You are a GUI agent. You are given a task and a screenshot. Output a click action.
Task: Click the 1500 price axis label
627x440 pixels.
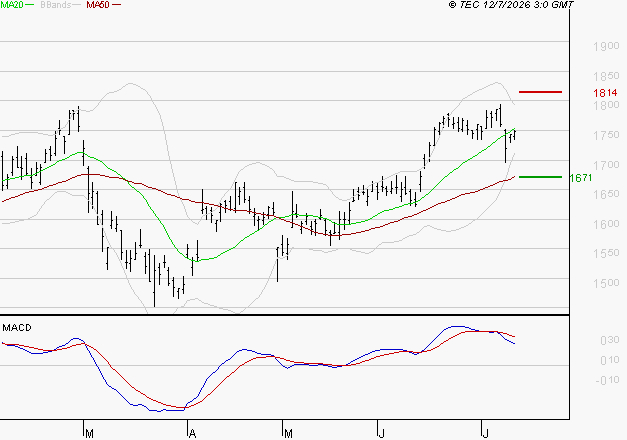[x=606, y=283]
